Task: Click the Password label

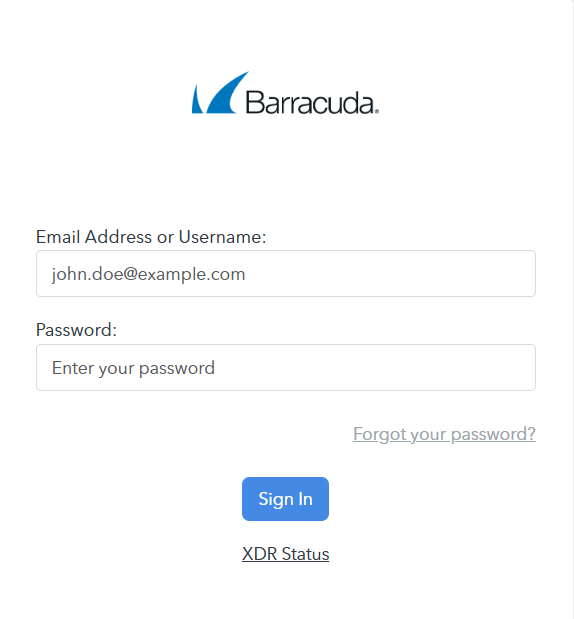Action: click(76, 330)
